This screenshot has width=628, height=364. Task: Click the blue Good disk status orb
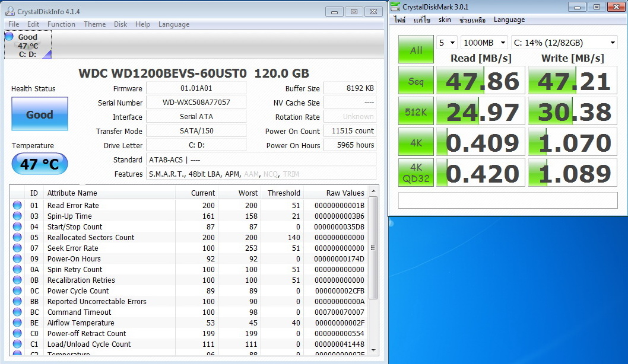[x=9, y=36]
